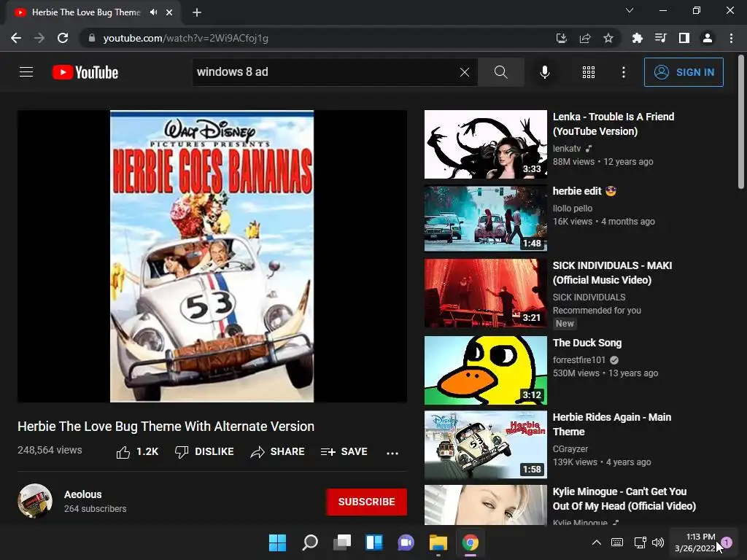Open Aeolous channel avatar
This screenshot has width=747, height=560.
click(35, 501)
